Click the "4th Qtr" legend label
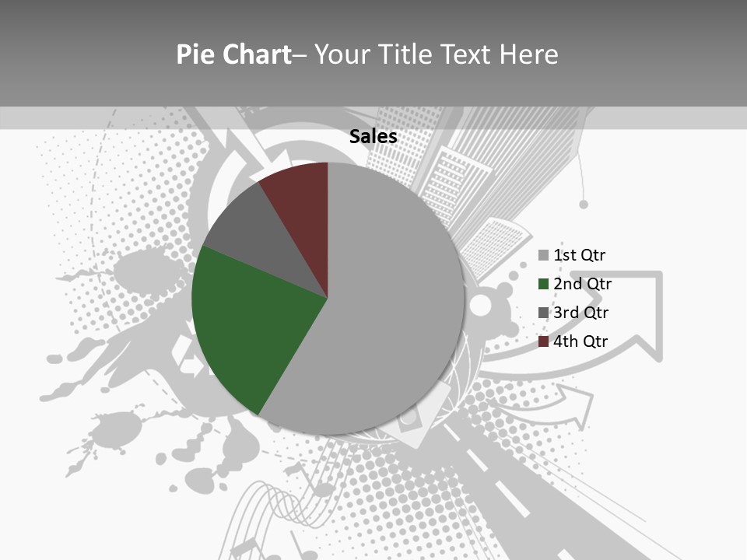 (x=580, y=341)
